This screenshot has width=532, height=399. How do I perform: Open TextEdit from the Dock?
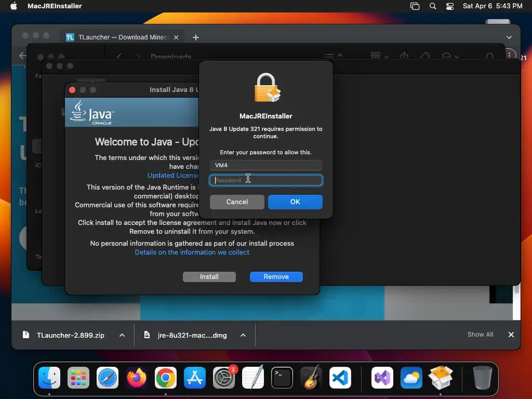click(253, 377)
